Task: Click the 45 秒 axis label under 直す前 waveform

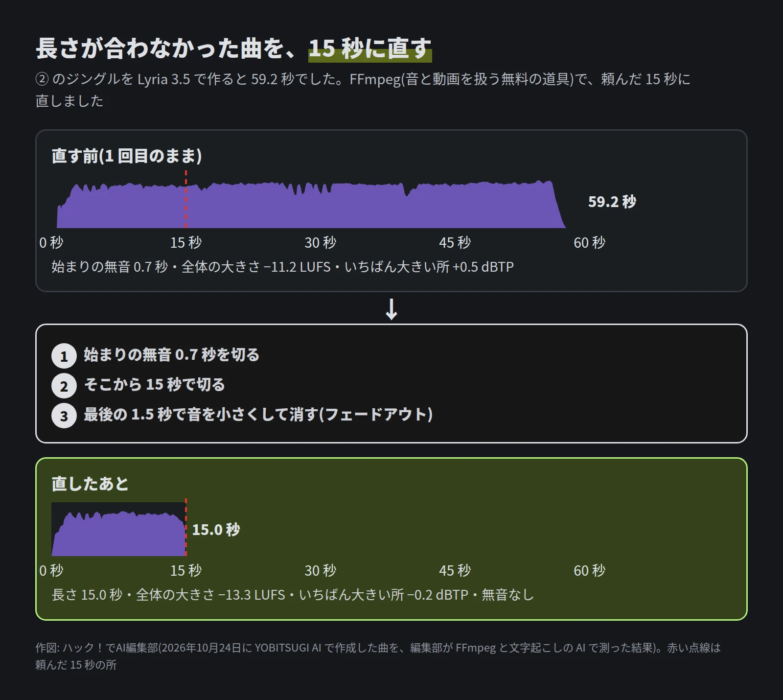Action: tap(455, 242)
